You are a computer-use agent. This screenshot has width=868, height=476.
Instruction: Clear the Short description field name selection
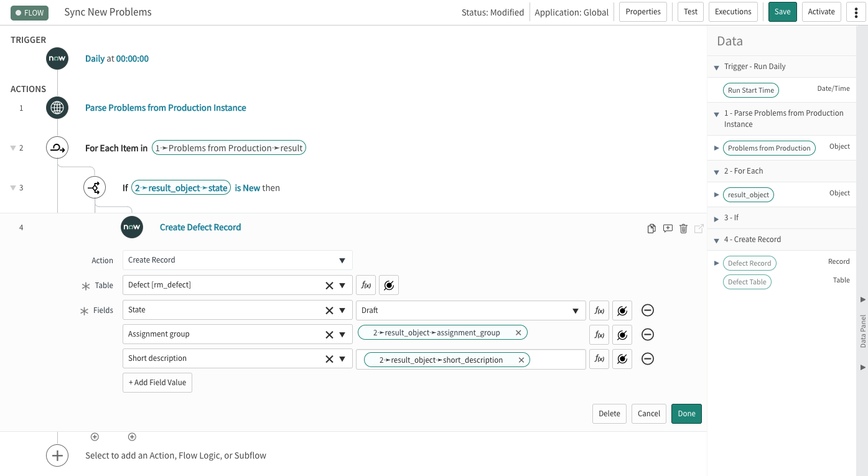[329, 359]
